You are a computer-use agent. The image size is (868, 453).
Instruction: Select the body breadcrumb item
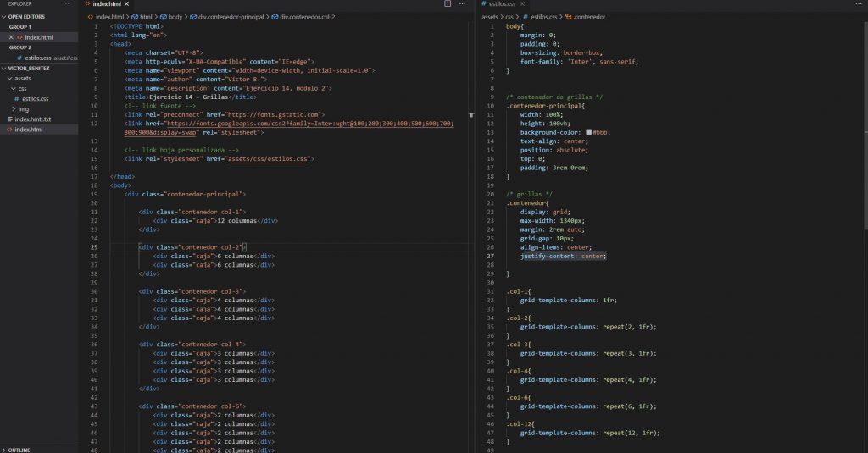175,17
